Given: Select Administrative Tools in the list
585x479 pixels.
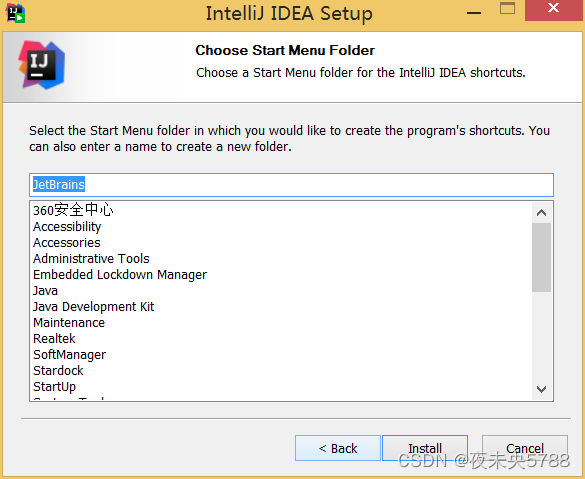Looking at the screenshot, I should (x=91, y=259).
